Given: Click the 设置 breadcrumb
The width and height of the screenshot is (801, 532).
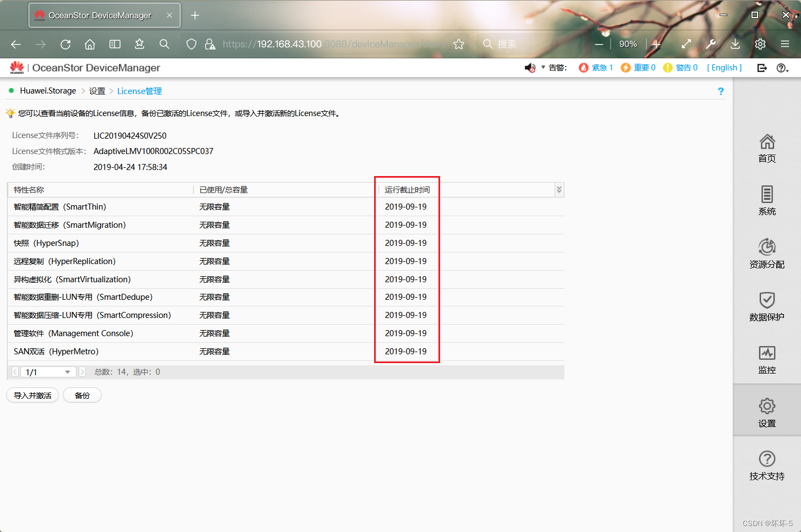Looking at the screenshot, I should (x=97, y=91).
